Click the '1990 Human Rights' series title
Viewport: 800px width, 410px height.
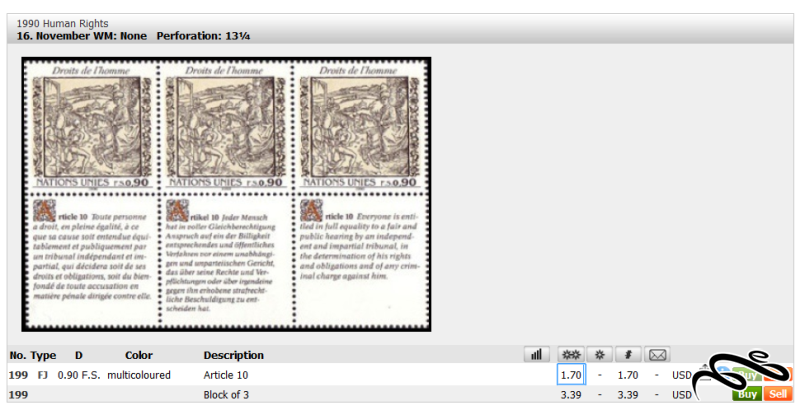click(62, 23)
